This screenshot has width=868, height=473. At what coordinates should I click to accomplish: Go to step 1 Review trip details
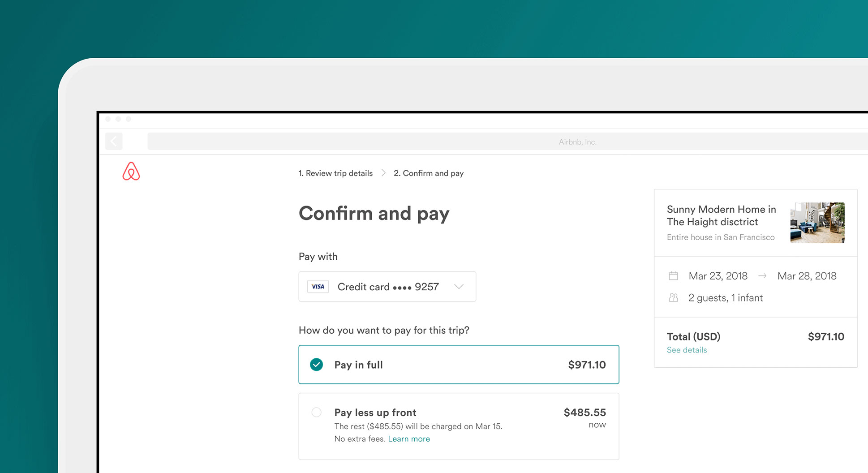pos(335,173)
